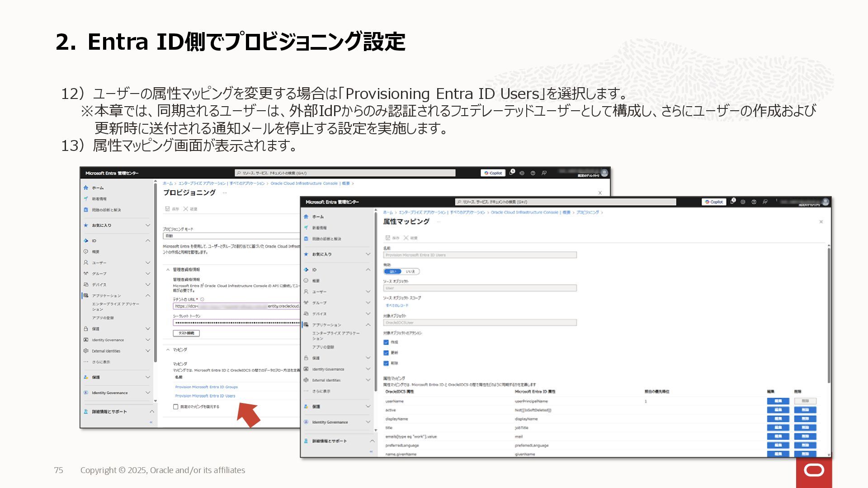
Task: Open notifications bell in Attribute Mapping window header
Action: pos(732,202)
